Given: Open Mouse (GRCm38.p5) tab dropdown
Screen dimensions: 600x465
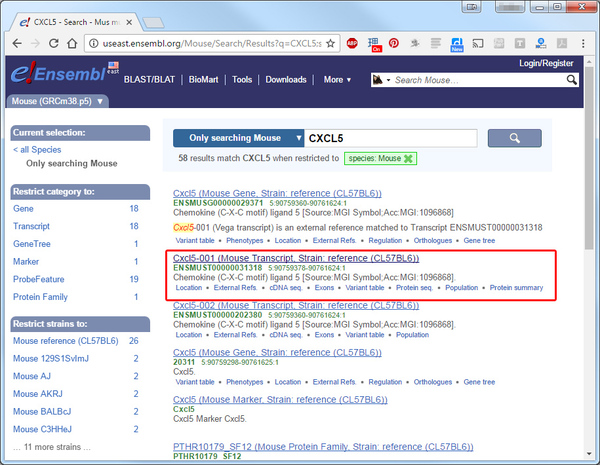Looking at the screenshot, I should [100, 101].
